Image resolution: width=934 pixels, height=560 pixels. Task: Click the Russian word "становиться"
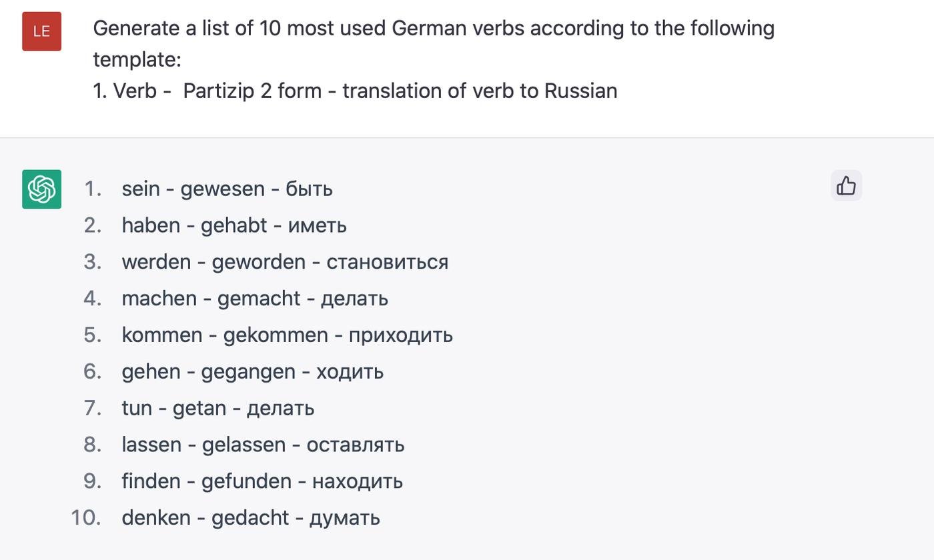pyautogui.click(x=387, y=262)
